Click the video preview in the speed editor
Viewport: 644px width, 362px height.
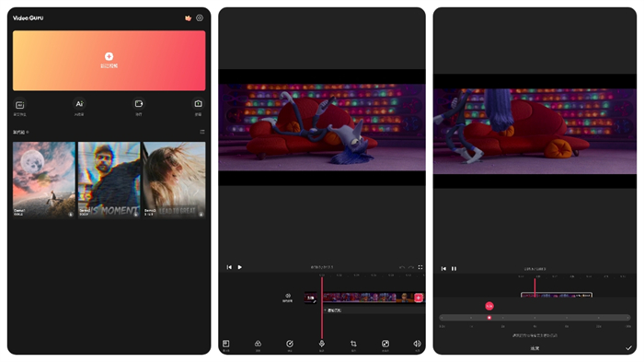pos(535,131)
